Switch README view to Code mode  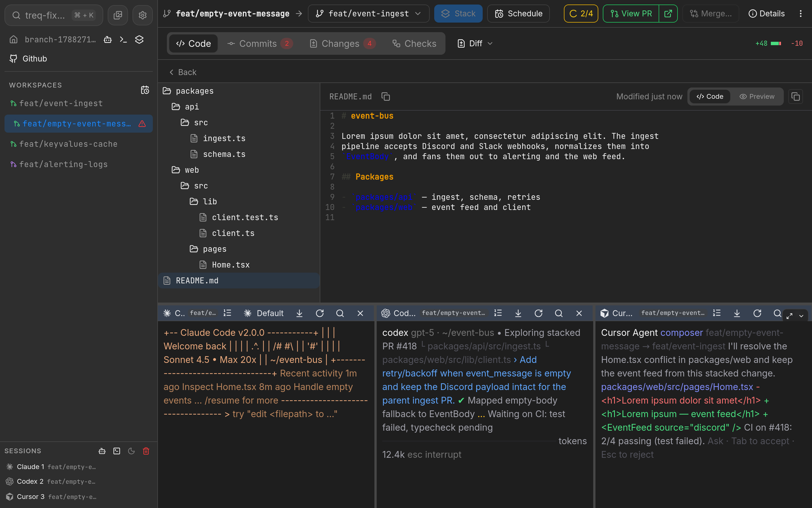pos(710,97)
